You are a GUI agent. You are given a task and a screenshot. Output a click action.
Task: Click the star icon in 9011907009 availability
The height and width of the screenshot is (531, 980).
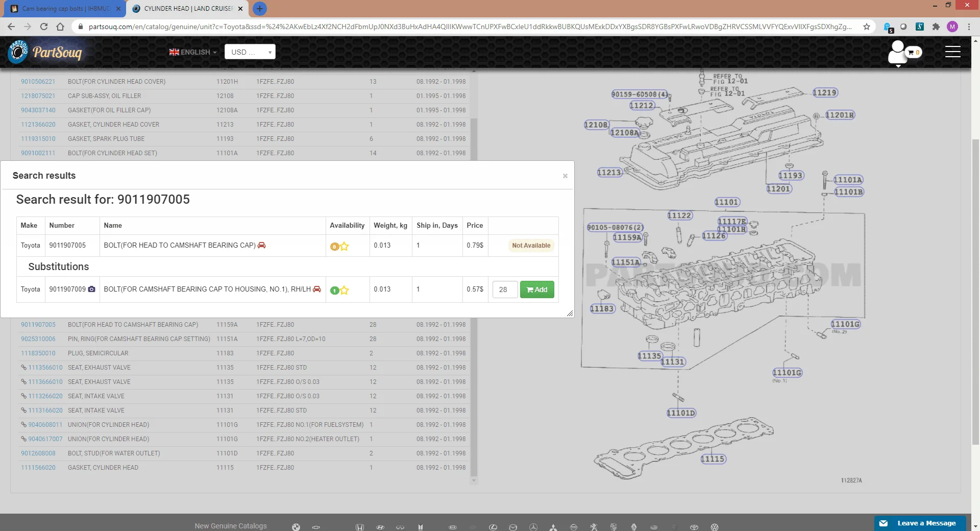(345, 290)
